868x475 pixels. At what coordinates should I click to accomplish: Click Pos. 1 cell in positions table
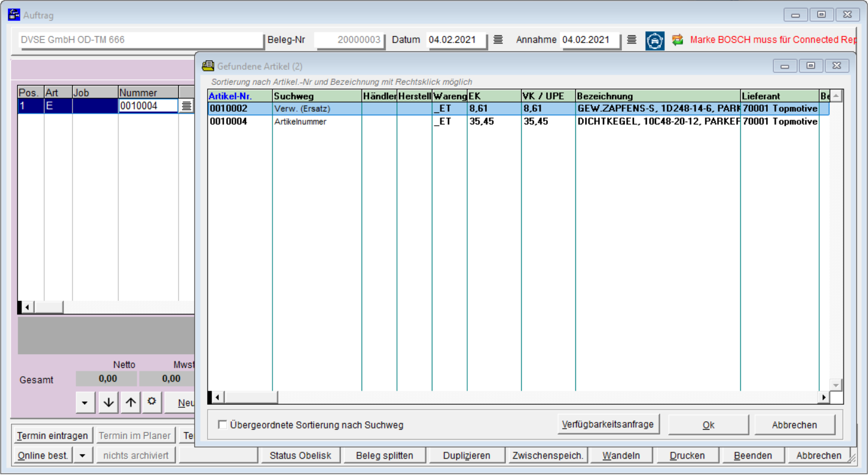(x=31, y=106)
